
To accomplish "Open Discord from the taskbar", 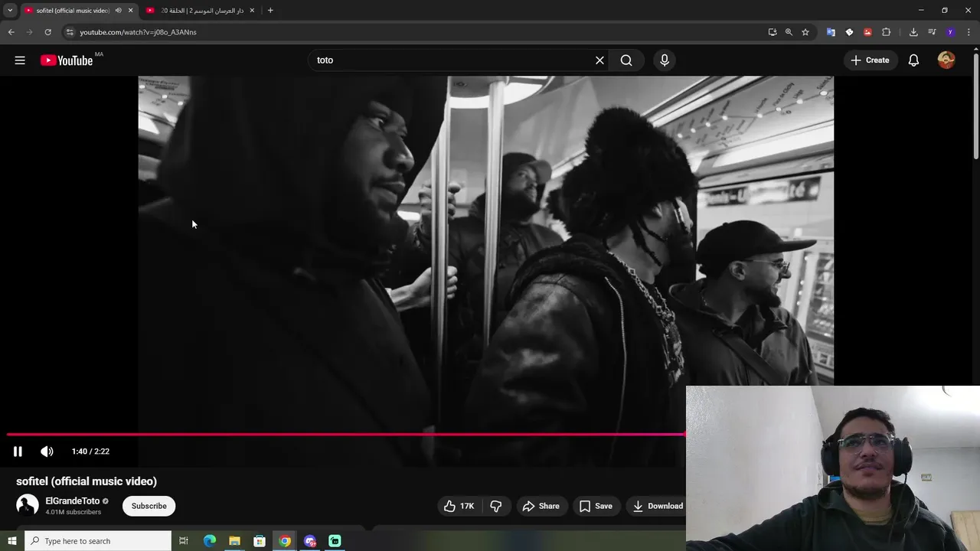I will point(310,541).
